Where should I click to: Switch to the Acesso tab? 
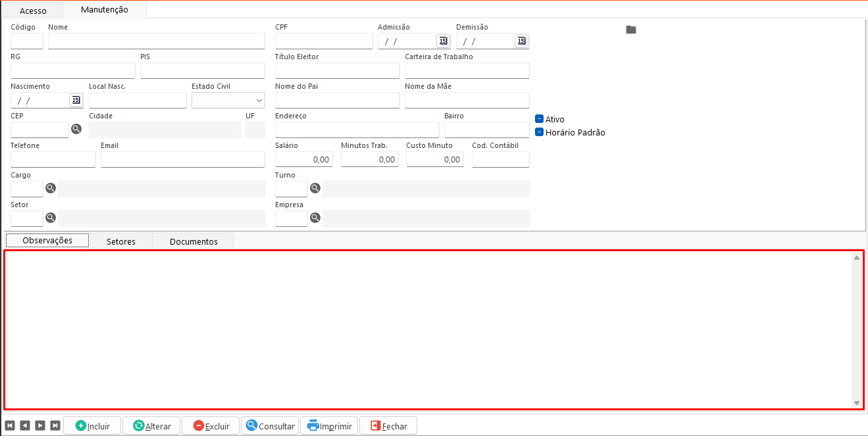tap(33, 11)
